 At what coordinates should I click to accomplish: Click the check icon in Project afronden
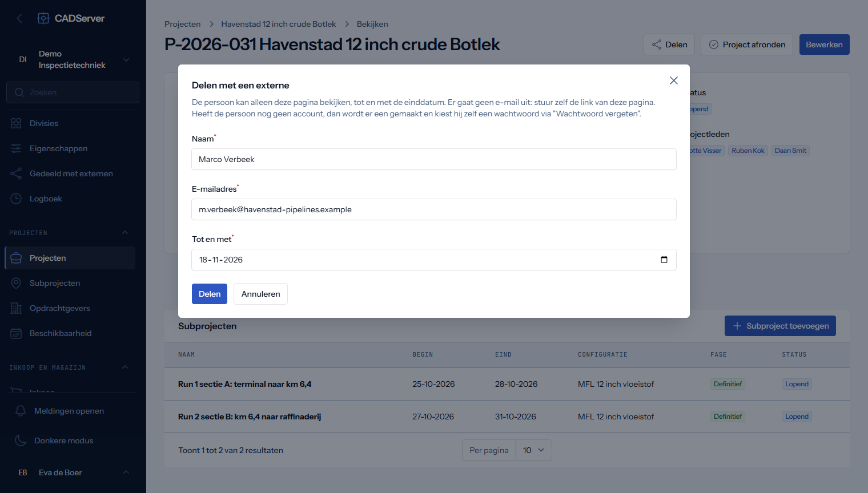[714, 45]
